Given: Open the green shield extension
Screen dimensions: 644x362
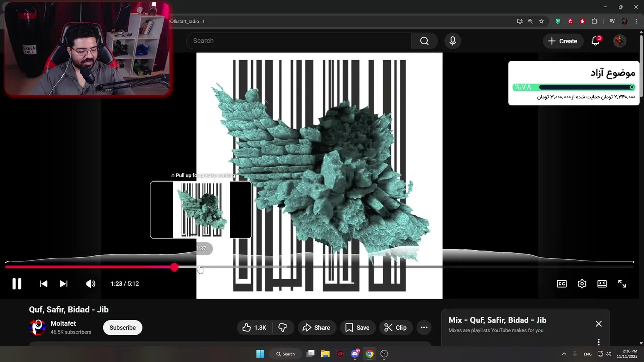Looking at the screenshot, I should tap(558, 21).
